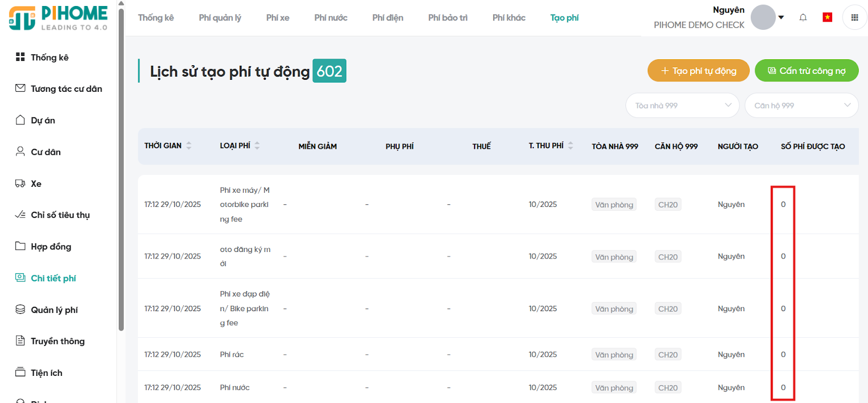Switch to the Phí nước tab
This screenshot has width=868, height=403.
click(330, 18)
